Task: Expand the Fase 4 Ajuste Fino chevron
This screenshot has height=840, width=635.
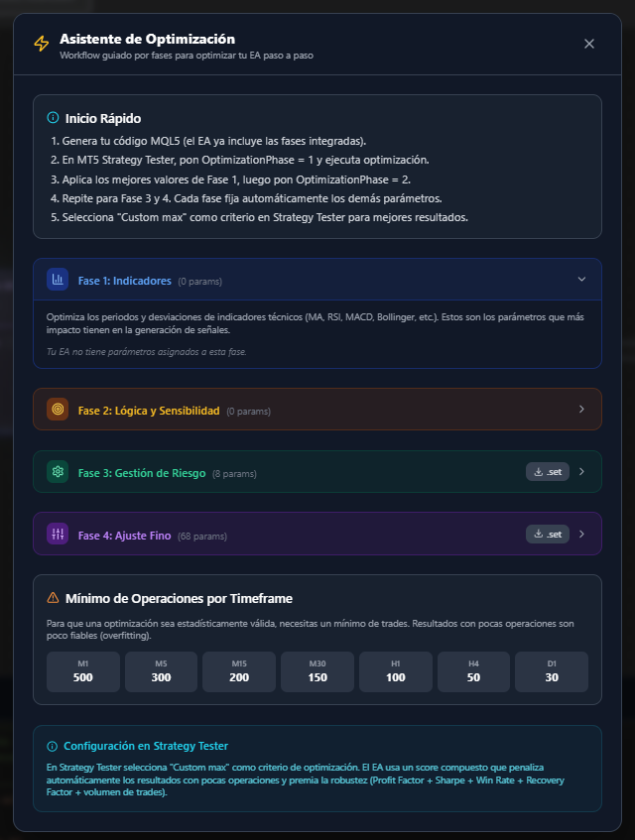Action: coord(582,535)
